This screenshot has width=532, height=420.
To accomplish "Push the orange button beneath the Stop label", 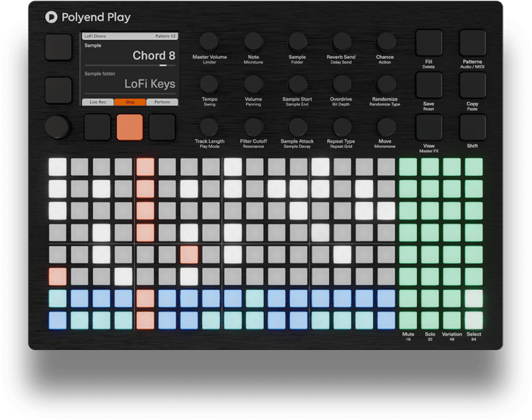I will pyautogui.click(x=130, y=127).
